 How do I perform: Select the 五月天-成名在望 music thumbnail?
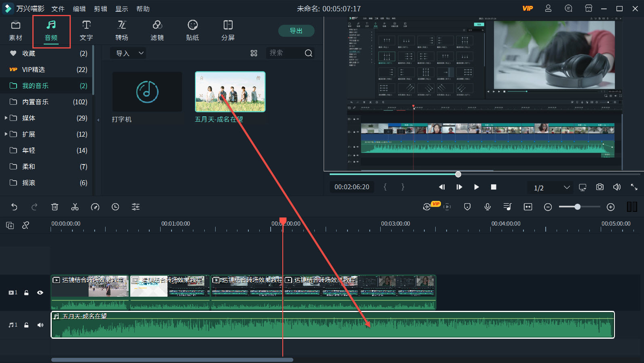[x=230, y=92]
